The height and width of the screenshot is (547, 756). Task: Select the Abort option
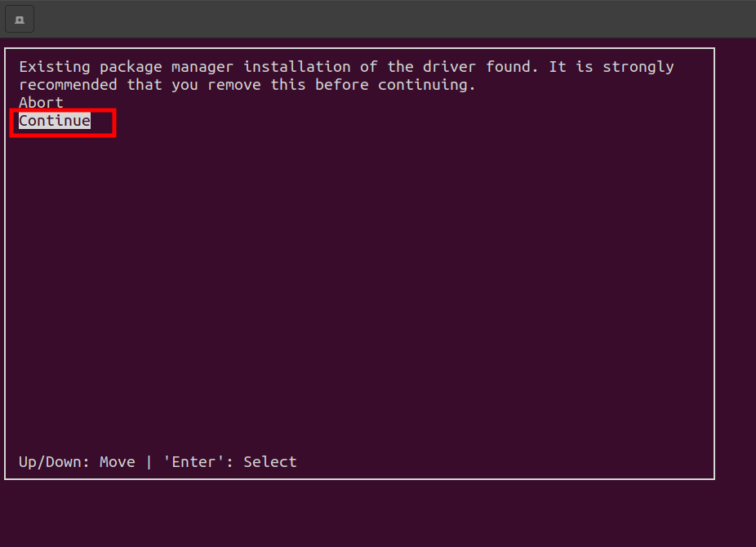(41, 103)
